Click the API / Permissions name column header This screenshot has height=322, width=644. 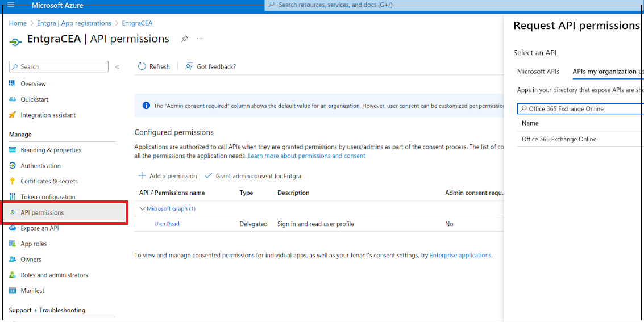point(172,193)
